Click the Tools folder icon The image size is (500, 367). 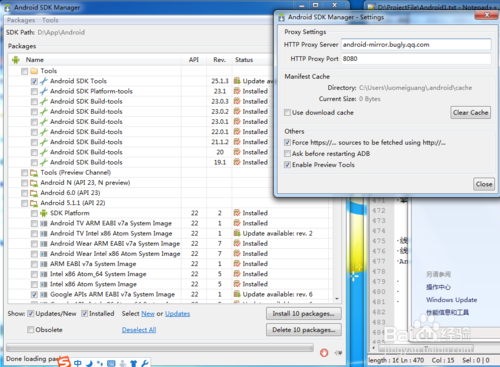click(x=34, y=71)
